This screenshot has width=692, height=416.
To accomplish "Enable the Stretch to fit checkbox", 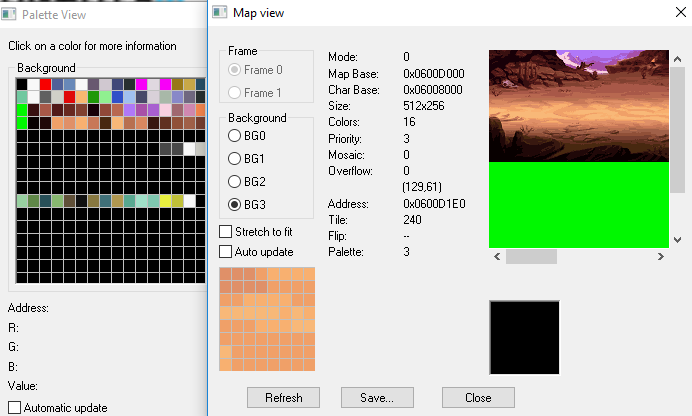I will pyautogui.click(x=226, y=232).
